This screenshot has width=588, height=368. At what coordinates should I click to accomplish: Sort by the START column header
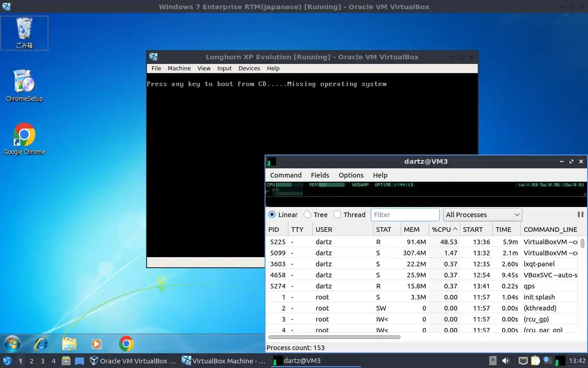click(476, 229)
